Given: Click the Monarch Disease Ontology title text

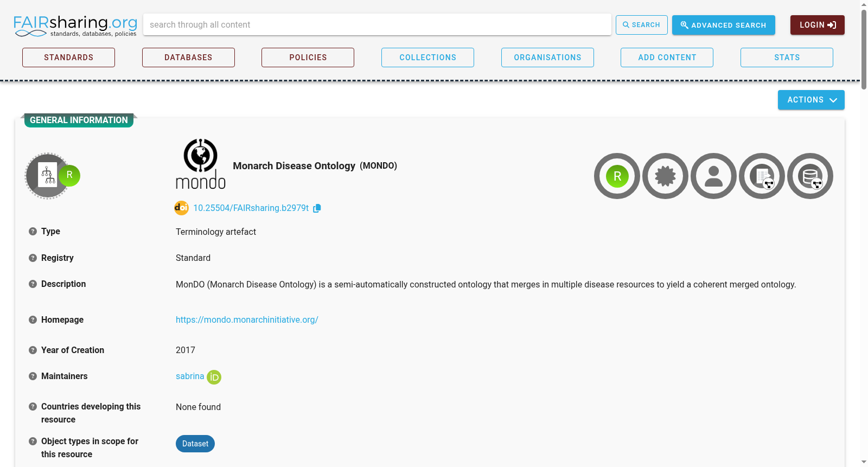Looking at the screenshot, I should click(x=294, y=166).
